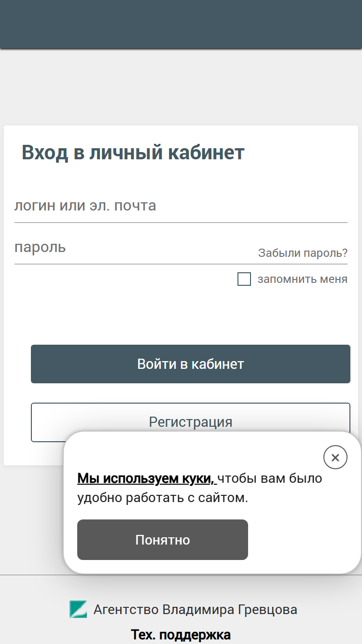
Task: Click the «Вход в личный кабинет» heading
Action: [133, 153]
